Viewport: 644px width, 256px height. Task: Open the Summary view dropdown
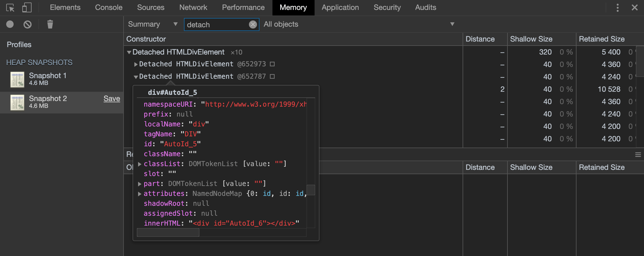(x=153, y=24)
